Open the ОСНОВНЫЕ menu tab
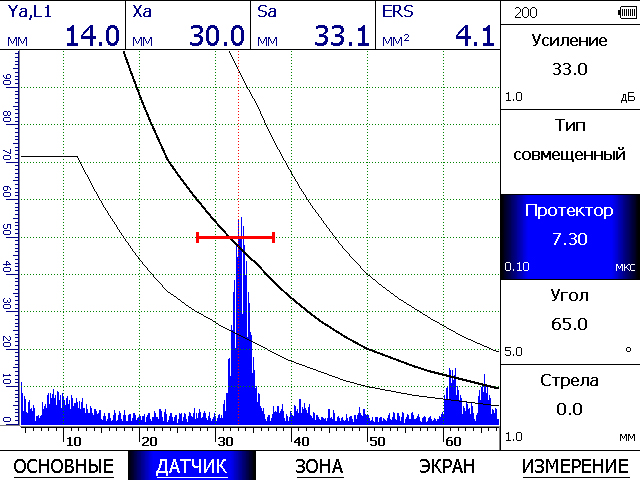 click(62, 466)
